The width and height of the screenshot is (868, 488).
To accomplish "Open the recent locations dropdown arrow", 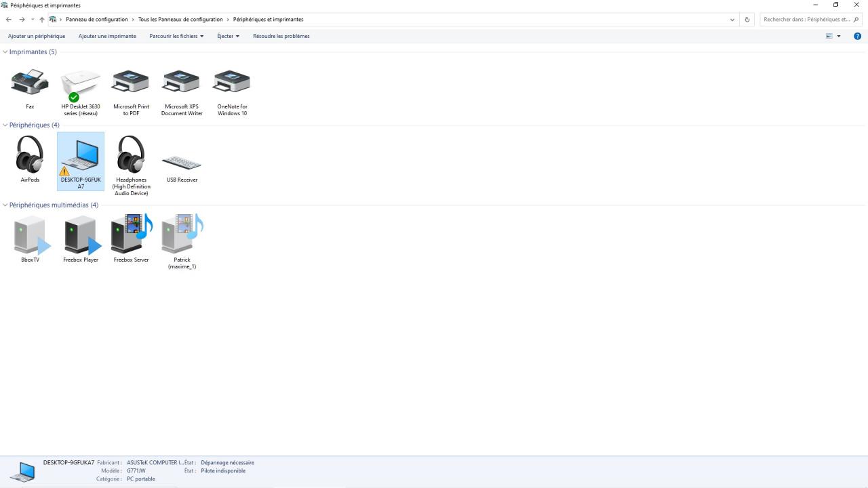I will 33,20.
